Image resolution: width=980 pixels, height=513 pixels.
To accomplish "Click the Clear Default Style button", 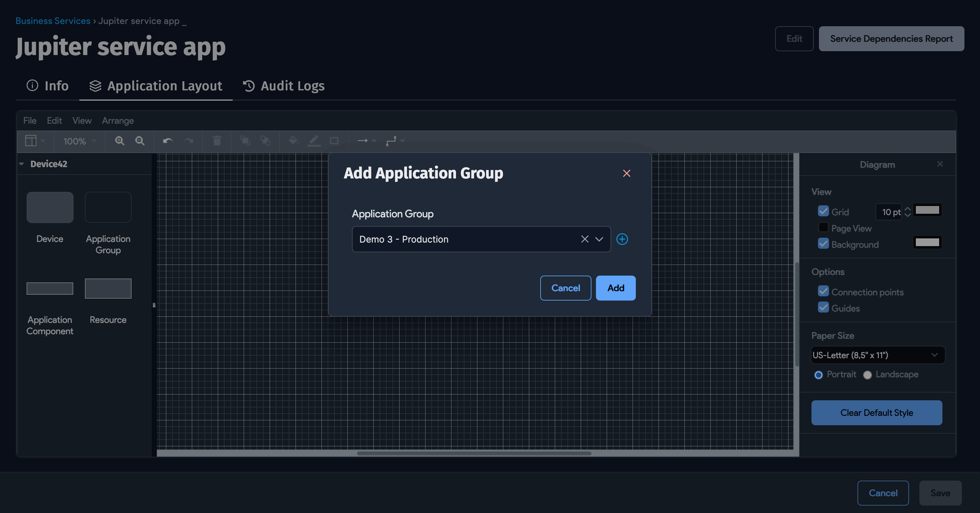I will tap(877, 413).
